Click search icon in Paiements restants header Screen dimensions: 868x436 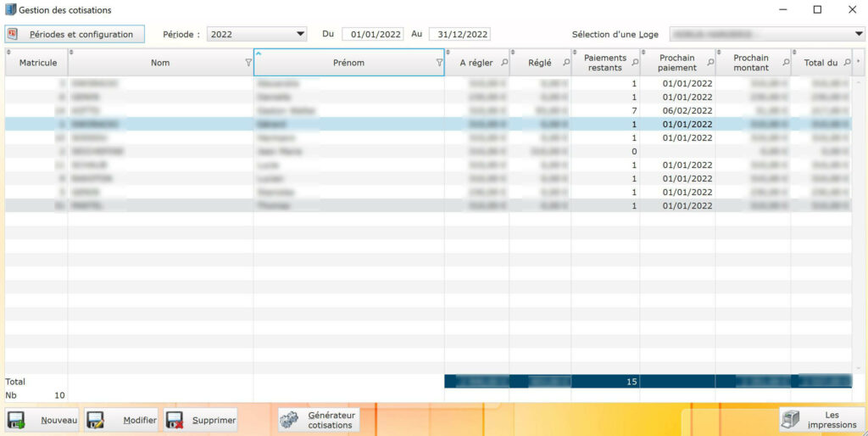[x=635, y=63]
